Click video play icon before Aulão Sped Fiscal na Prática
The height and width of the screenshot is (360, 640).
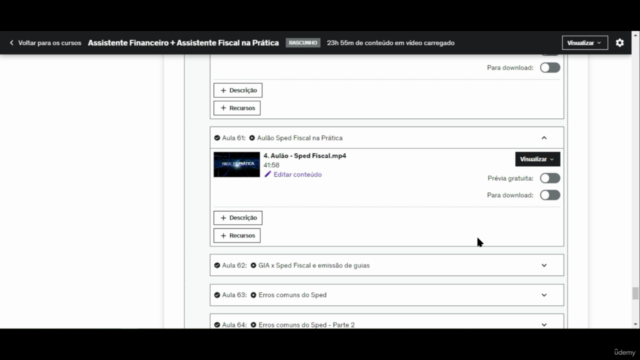(252, 138)
